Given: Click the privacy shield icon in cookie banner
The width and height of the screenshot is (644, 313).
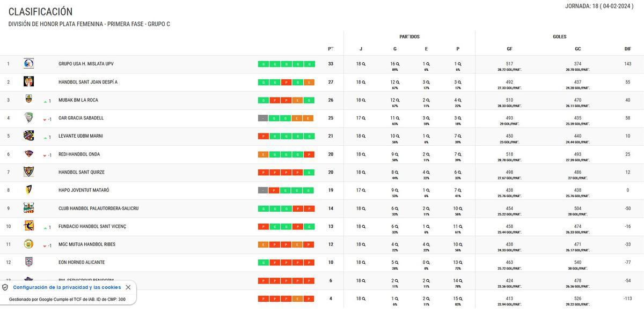Looking at the screenshot, I should (5, 287).
